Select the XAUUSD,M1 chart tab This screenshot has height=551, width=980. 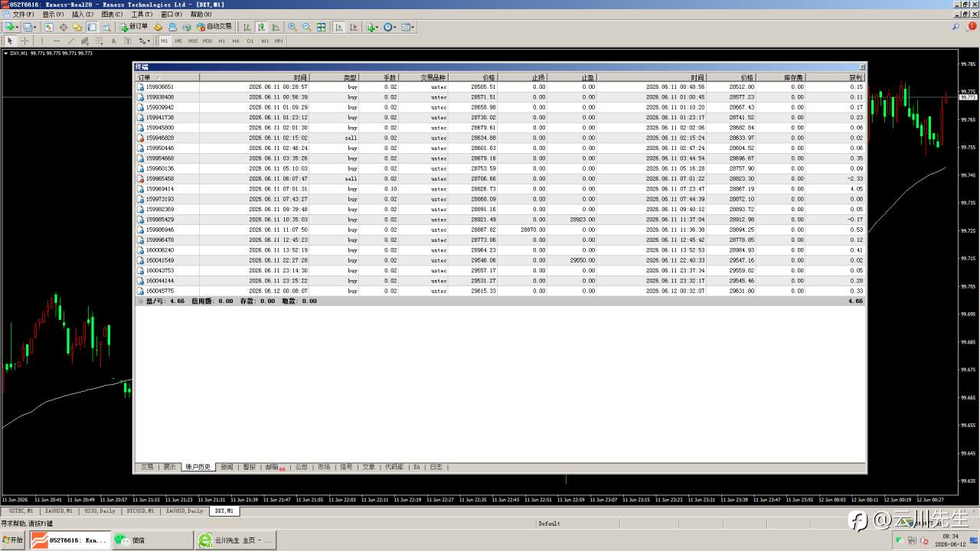tap(58, 510)
